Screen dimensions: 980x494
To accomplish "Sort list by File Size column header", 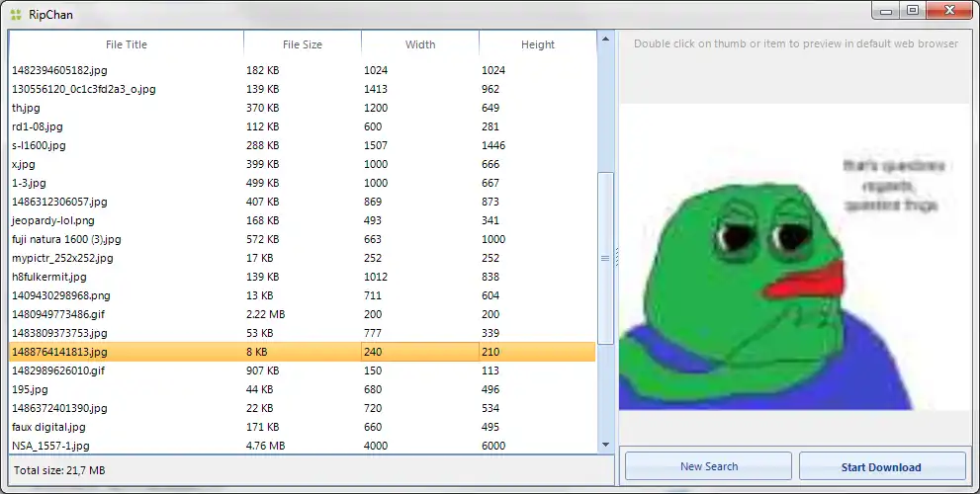I will click(x=303, y=44).
